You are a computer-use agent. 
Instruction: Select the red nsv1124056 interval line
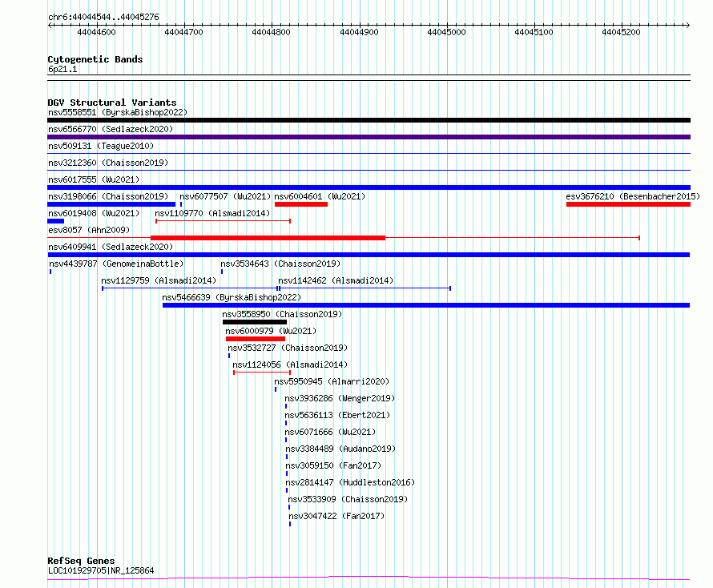[x=262, y=373]
